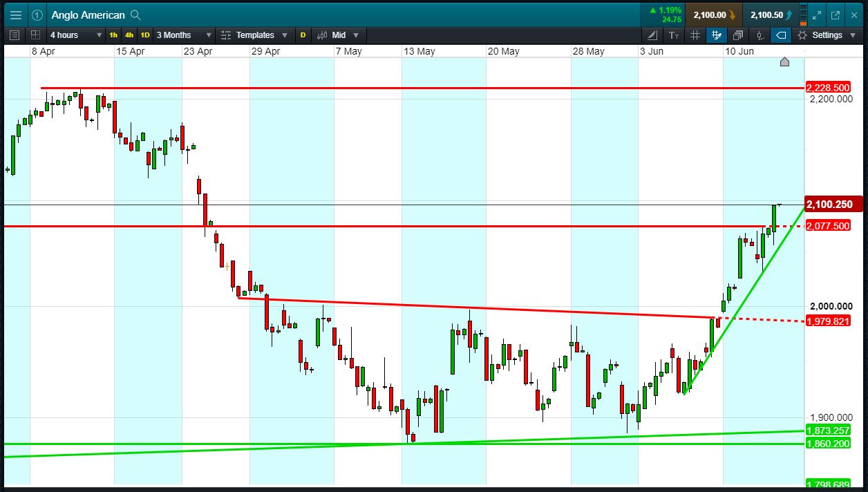Expand the Settings dropdown arrow
Image resolution: width=868 pixels, height=492 pixels.
coord(854,35)
